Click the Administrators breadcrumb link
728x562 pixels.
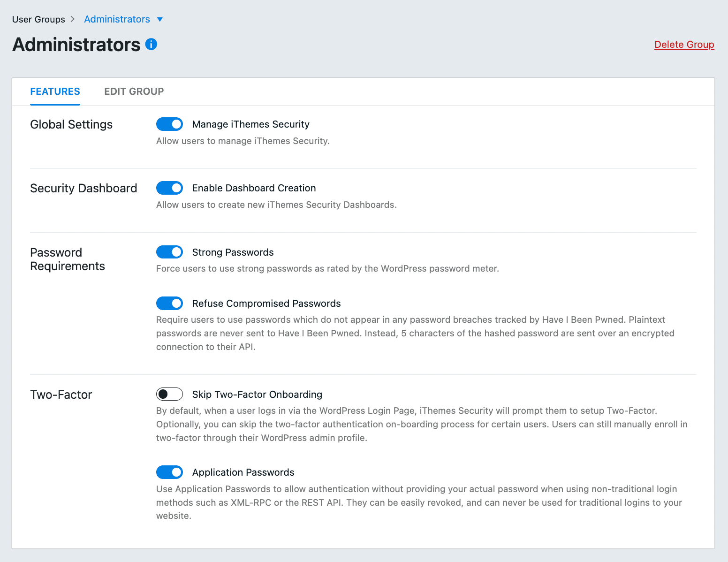(x=117, y=19)
